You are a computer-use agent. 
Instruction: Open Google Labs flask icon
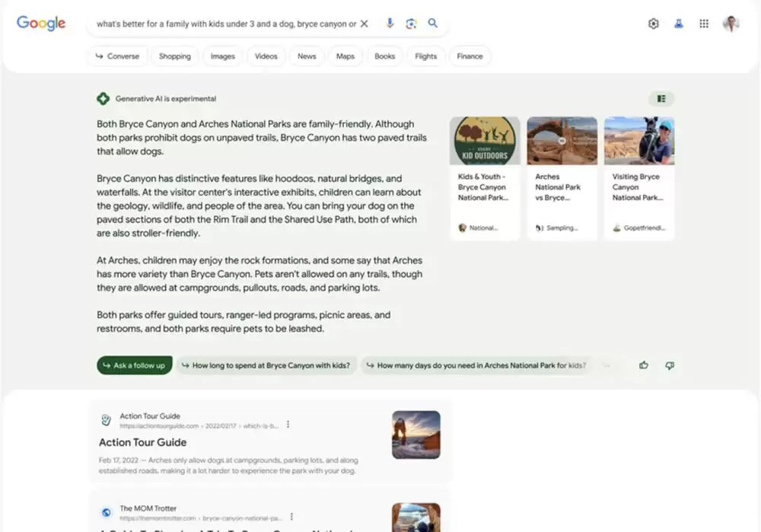678,24
